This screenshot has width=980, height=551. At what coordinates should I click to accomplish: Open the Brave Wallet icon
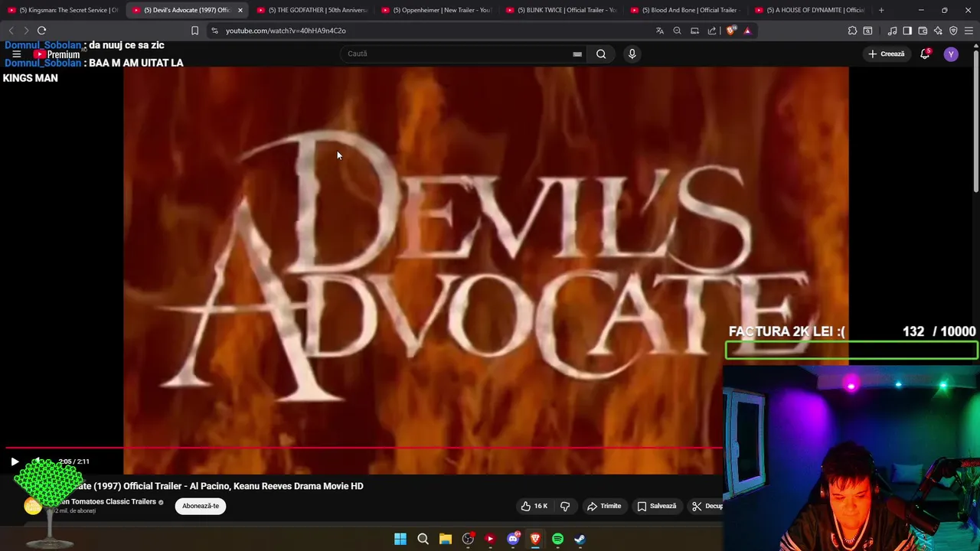[923, 31]
